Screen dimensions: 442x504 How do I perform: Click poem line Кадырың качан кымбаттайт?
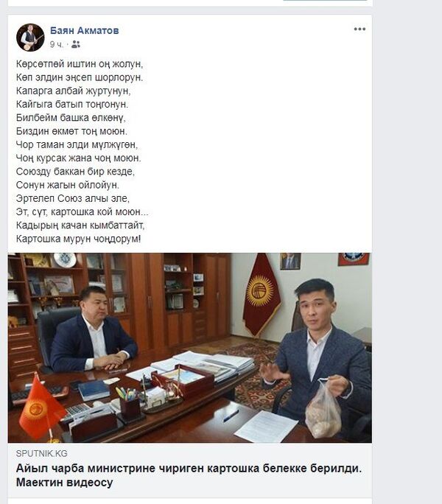(x=80, y=225)
